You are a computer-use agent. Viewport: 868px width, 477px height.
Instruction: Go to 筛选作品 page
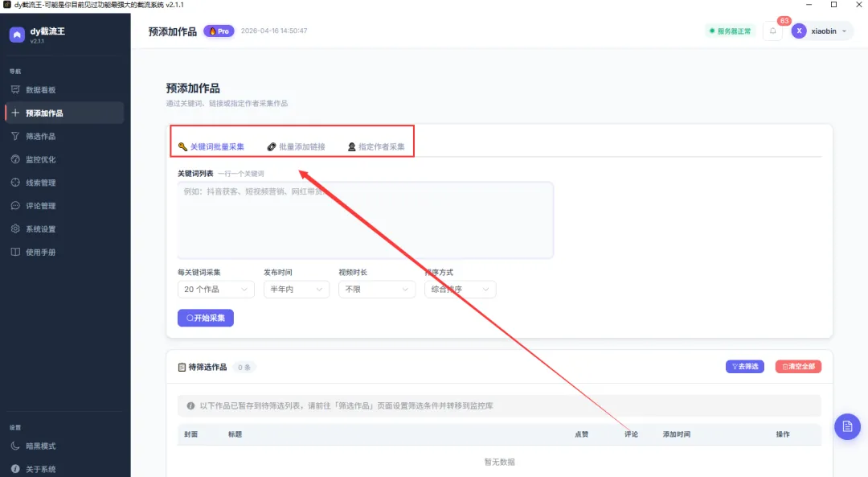[x=64, y=136]
